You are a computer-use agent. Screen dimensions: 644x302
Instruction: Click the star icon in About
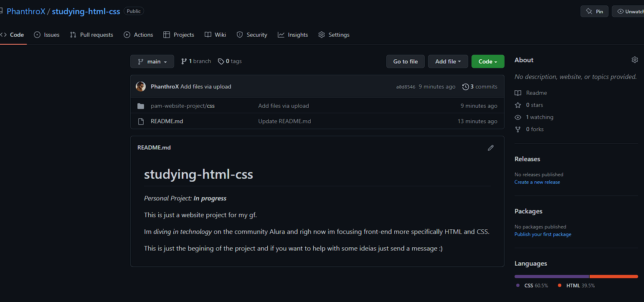click(x=518, y=105)
